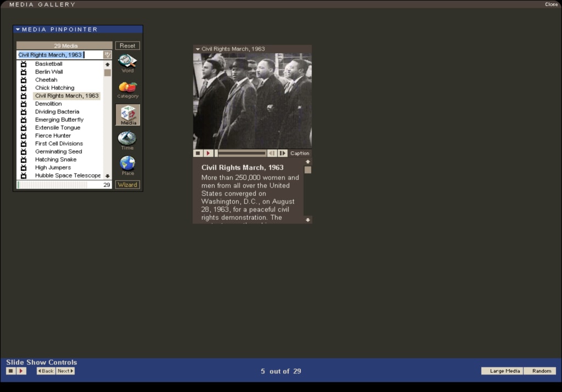
Task: Collapse the Civil Rights March viewer title
Action: 198,49
